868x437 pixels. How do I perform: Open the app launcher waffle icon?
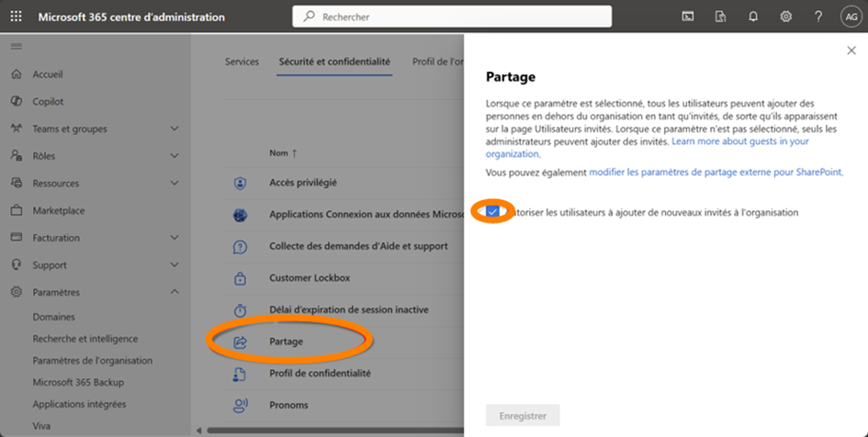(x=17, y=17)
